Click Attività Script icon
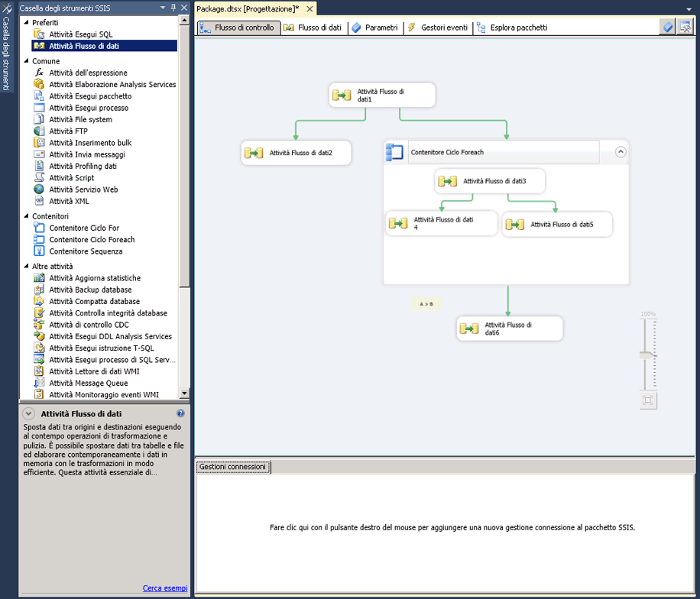 pos(39,177)
